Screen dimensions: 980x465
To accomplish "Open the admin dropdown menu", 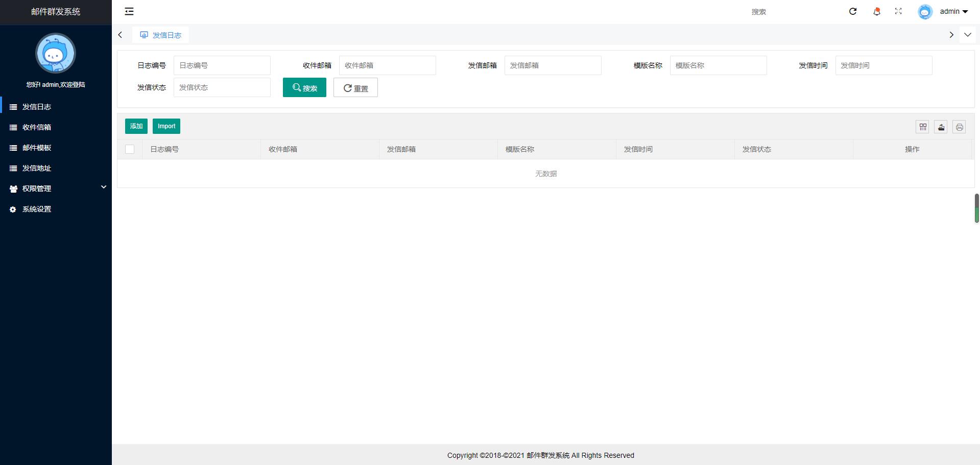I will coord(953,11).
